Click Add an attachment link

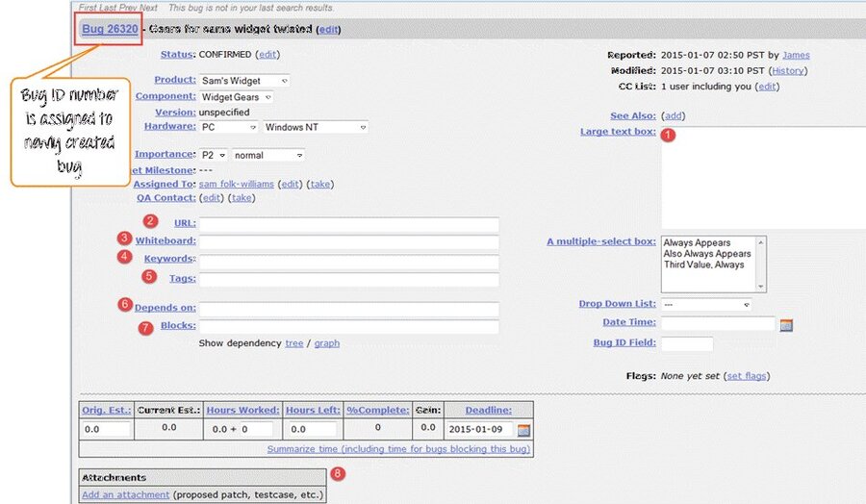(x=125, y=494)
